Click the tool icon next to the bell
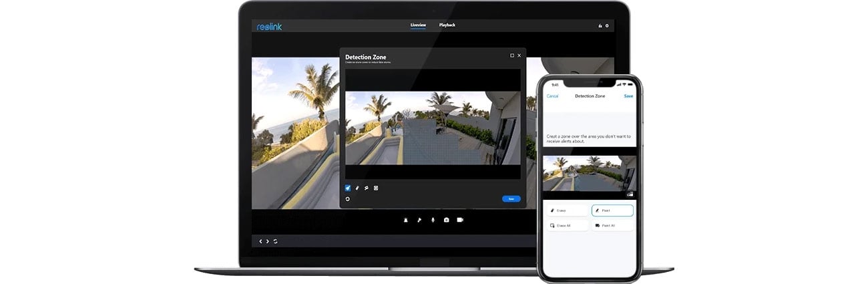The height and width of the screenshot is (284, 868). pyautogui.click(x=419, y=220)
